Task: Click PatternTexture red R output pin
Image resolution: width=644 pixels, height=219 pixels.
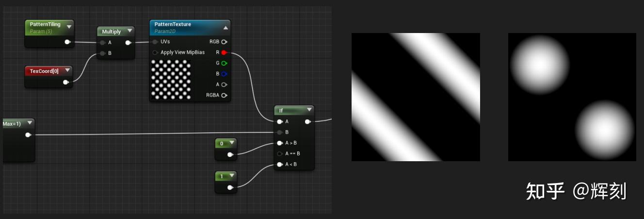Action: (x=224, y=52)
